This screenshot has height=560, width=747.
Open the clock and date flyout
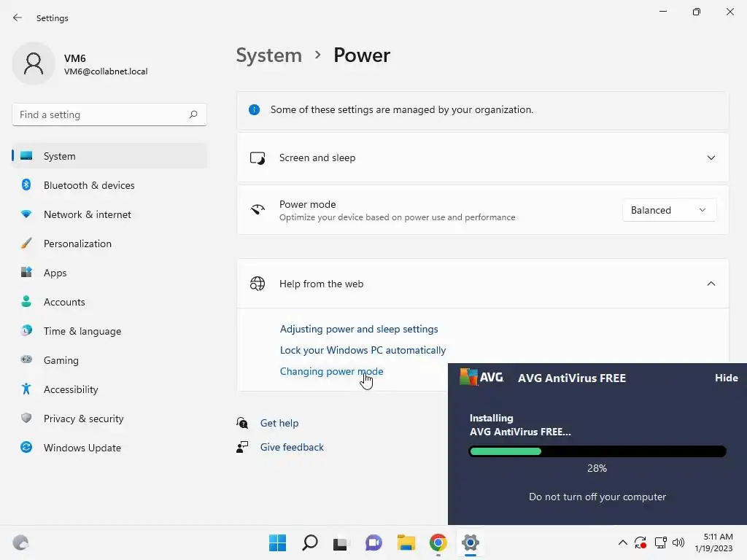click(x=713, y=542)
